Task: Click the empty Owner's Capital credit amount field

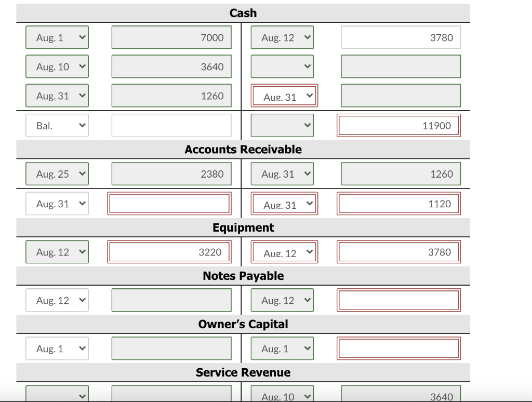Action: (x=398, y=349)
